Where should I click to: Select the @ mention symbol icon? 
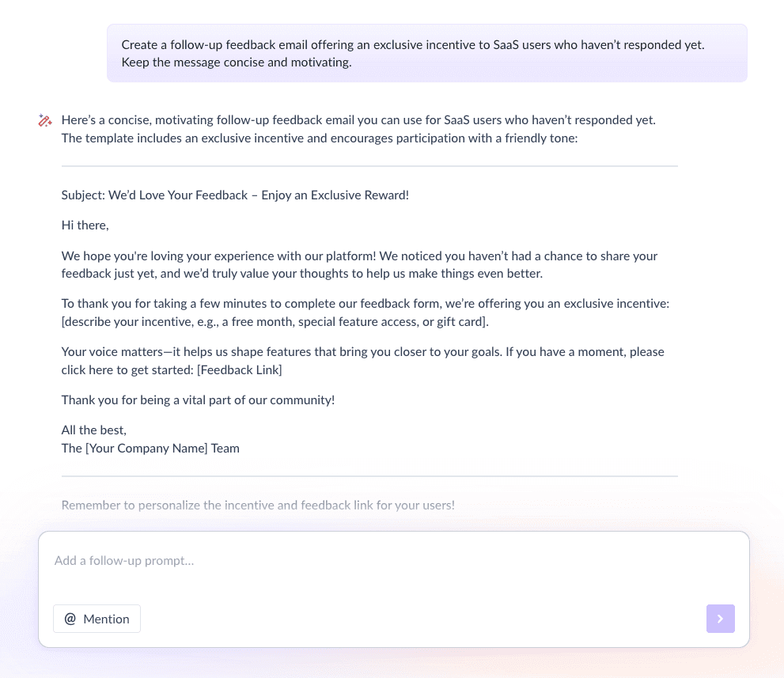pos(70,619)
